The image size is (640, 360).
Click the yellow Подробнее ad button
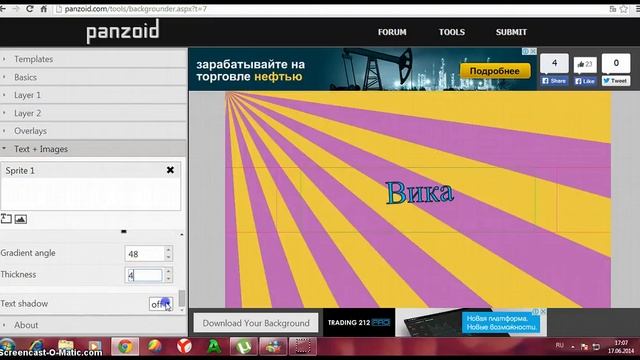(495, 71)
